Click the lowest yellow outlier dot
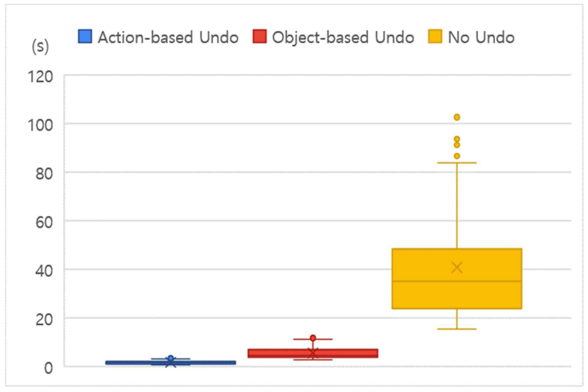 click(457, 156)
